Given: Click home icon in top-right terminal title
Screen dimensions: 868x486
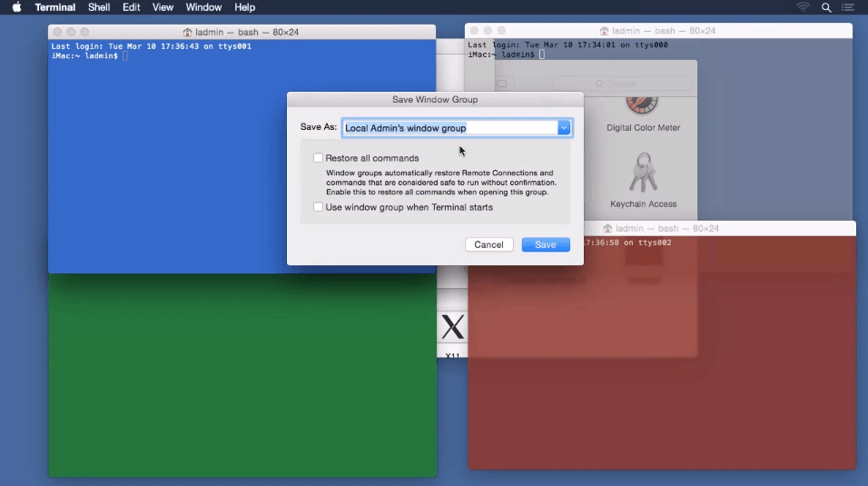Looking at the screenshot, I should click(x=604, y=31).
